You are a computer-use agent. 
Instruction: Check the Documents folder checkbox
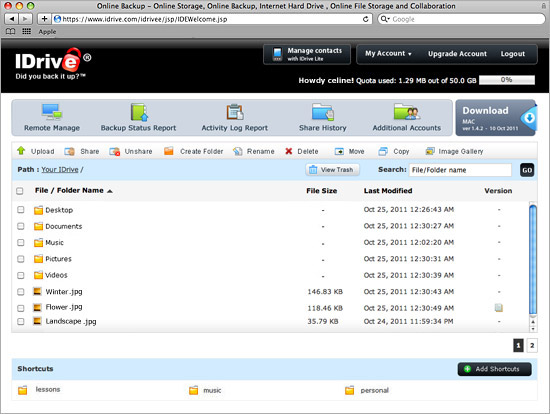pyautogui.click(x=21, y=226)
